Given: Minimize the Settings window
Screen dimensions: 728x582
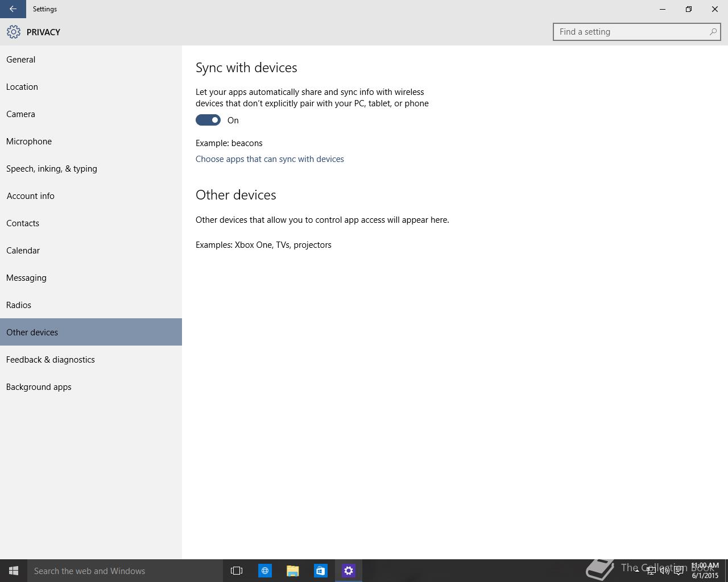Looking at the screenshot, I should 663,9.
